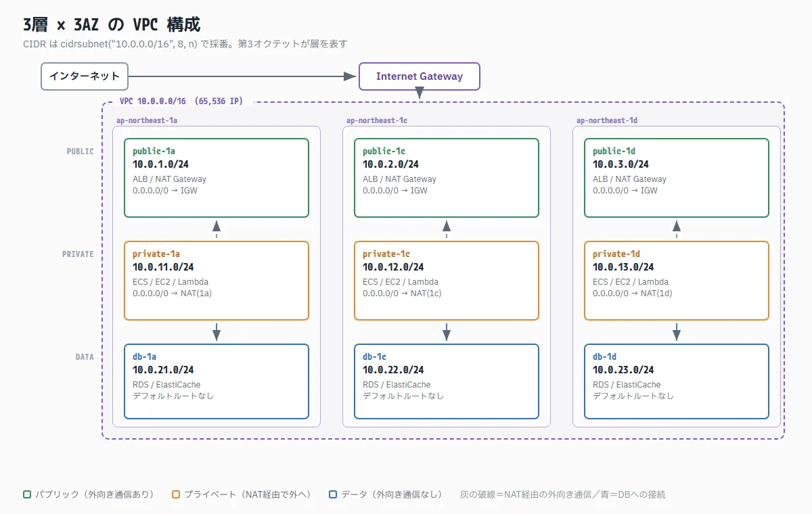Click the public-1a subnet card
The height and width of the screenshot is (514, 812).
click(x=217, y=178)
